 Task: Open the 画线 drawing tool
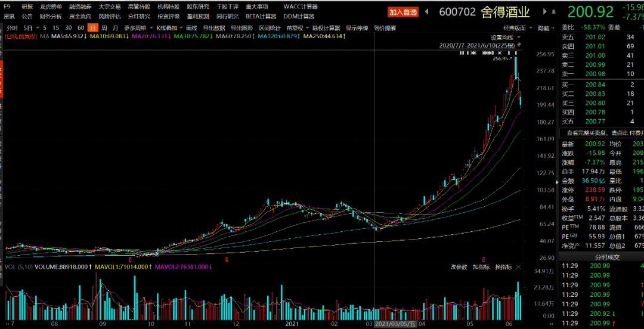click(192, 29)
